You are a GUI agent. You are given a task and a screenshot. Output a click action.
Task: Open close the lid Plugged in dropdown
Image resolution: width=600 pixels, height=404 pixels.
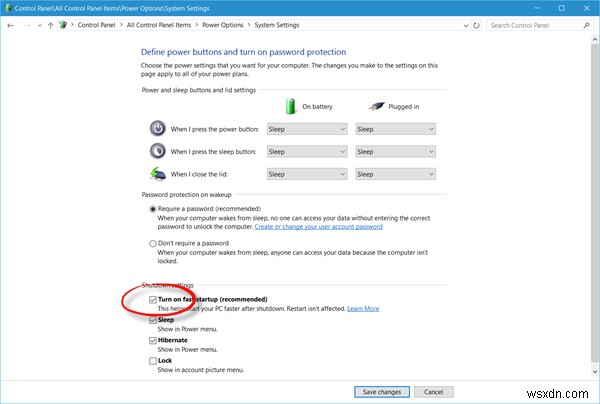click(396, 174)
